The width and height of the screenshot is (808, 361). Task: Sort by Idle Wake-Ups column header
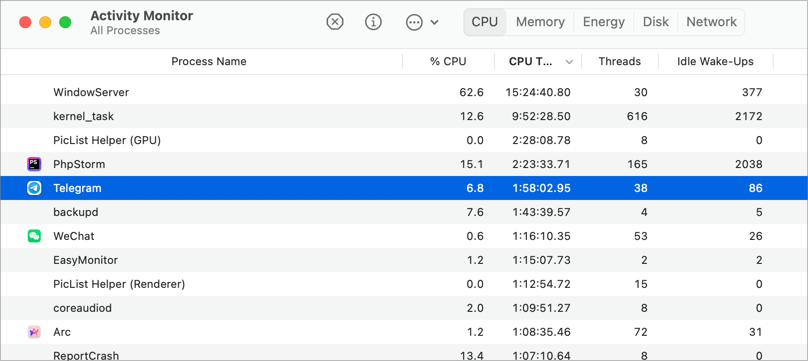coord(715,62)
